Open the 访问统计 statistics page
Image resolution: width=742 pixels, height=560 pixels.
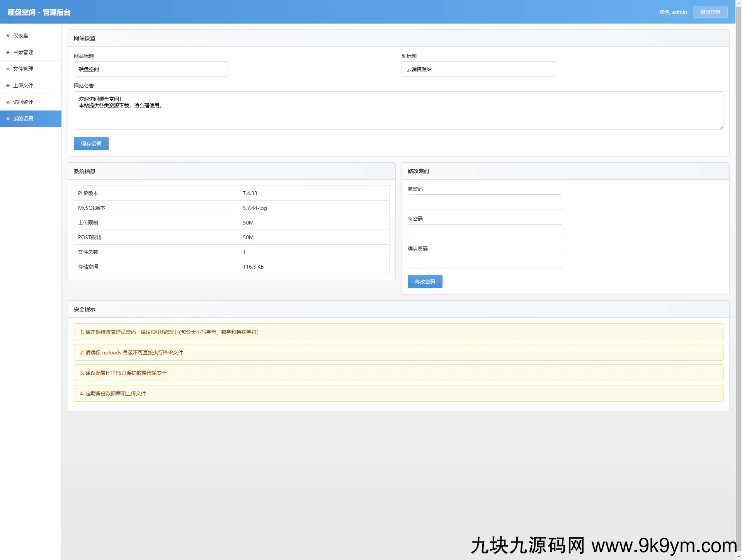click(x=23, y=102)
